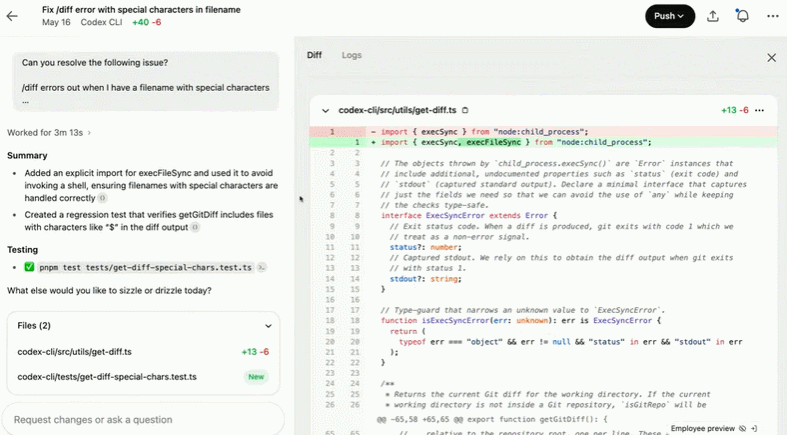Expand the 'Worked for 3m 13s' details
787x435 pixels.
coord(49,132)
